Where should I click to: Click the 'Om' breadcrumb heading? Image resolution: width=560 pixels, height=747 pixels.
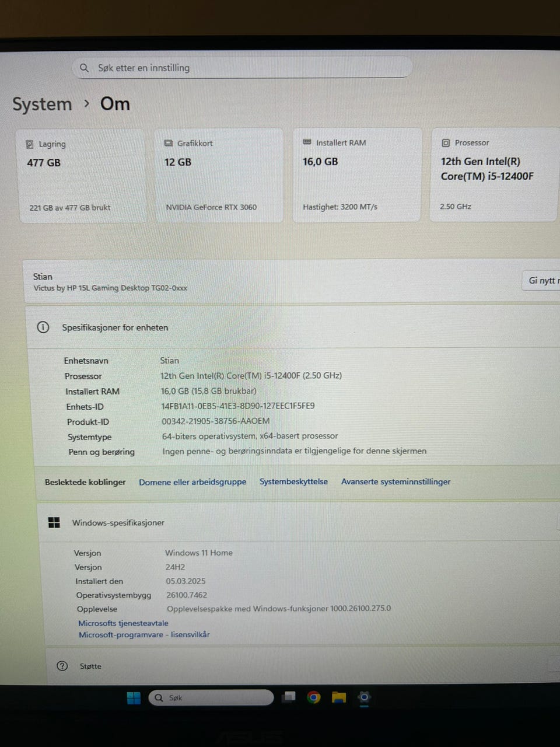(x=115, y=104)
